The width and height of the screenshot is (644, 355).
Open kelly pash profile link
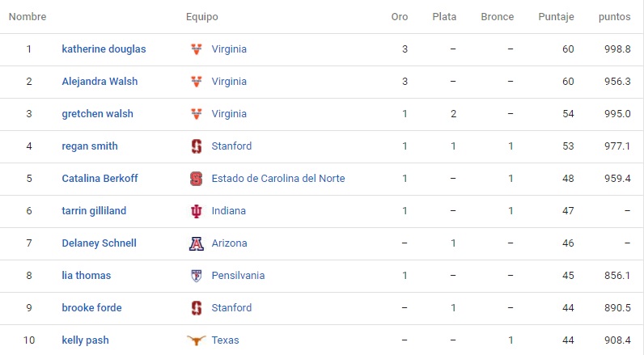[86, 340]
